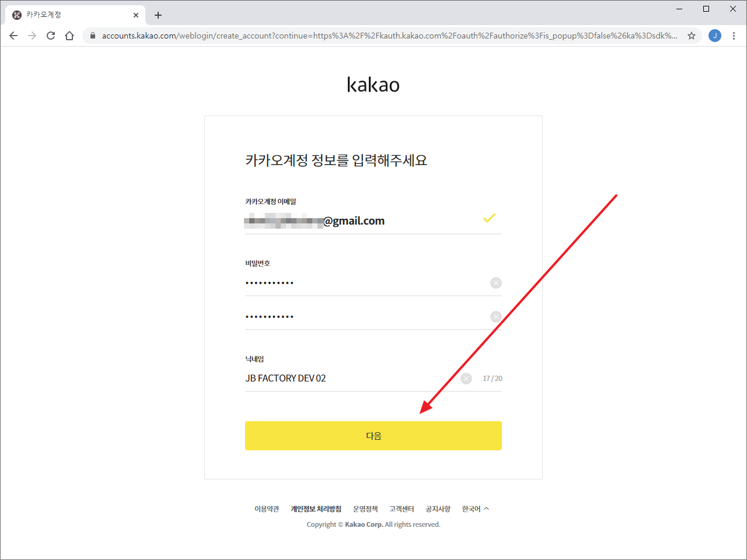This screenshot has height=560, width=747.
Task: Go back with the browser back arrow
Action: click(13, 36)
